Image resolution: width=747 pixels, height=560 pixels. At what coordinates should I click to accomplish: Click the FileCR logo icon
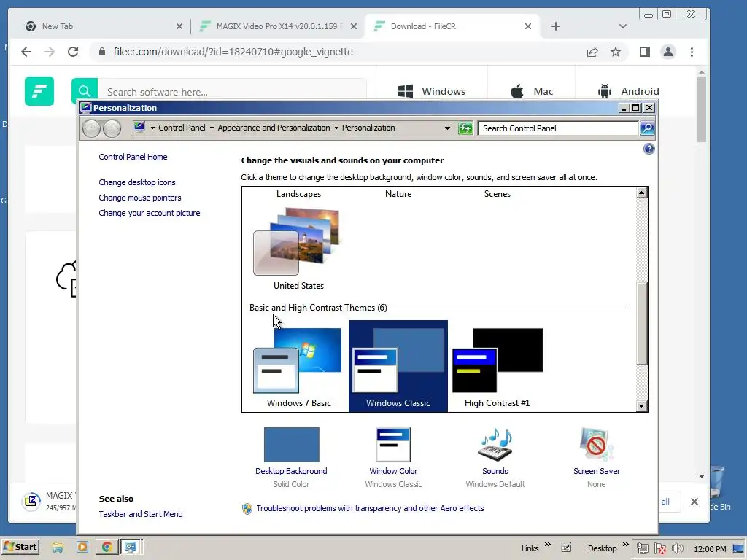coord(39,91)
